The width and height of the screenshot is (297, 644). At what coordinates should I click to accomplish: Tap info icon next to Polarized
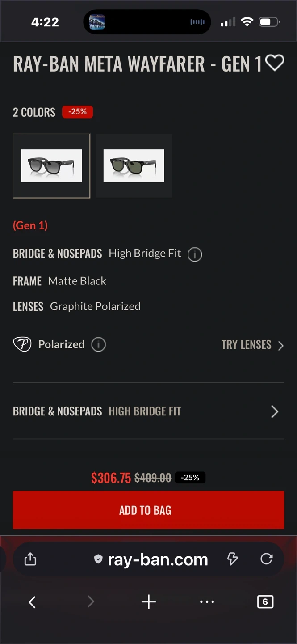98,345
